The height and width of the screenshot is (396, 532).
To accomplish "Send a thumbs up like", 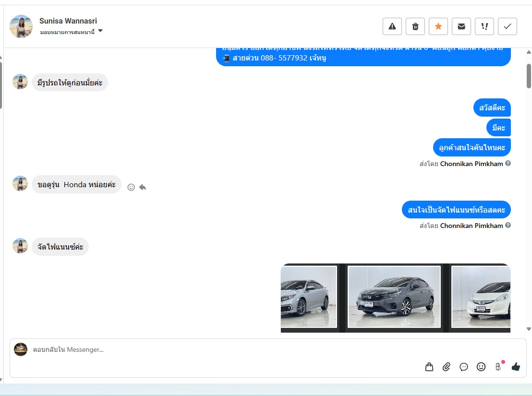I will pos(516,367).
